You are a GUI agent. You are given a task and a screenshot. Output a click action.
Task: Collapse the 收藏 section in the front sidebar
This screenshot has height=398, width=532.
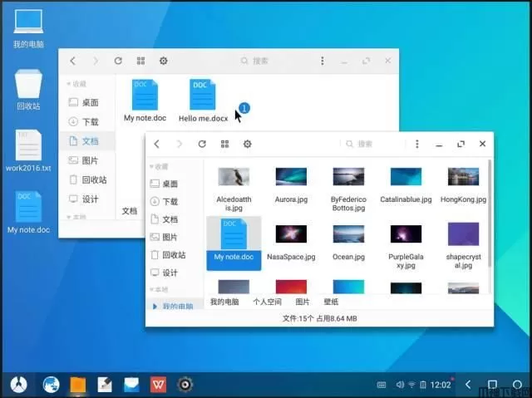(x=158, y=166)
